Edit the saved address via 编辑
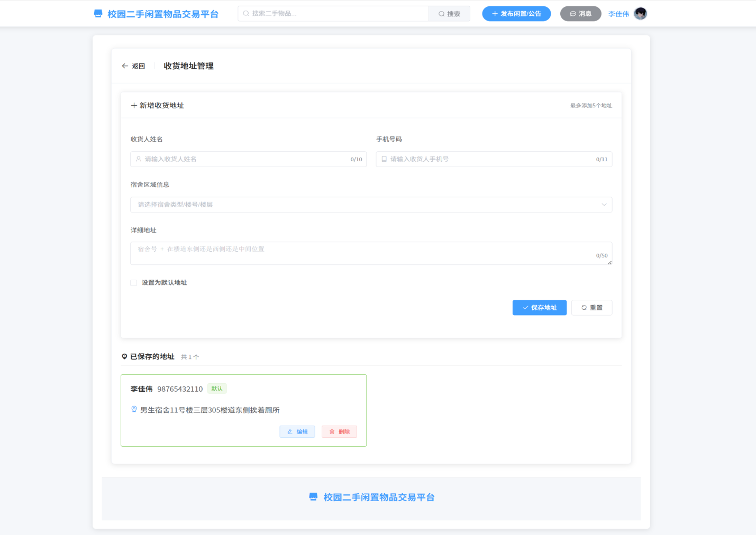Screen dimensions: 756x535 [297, 432]
